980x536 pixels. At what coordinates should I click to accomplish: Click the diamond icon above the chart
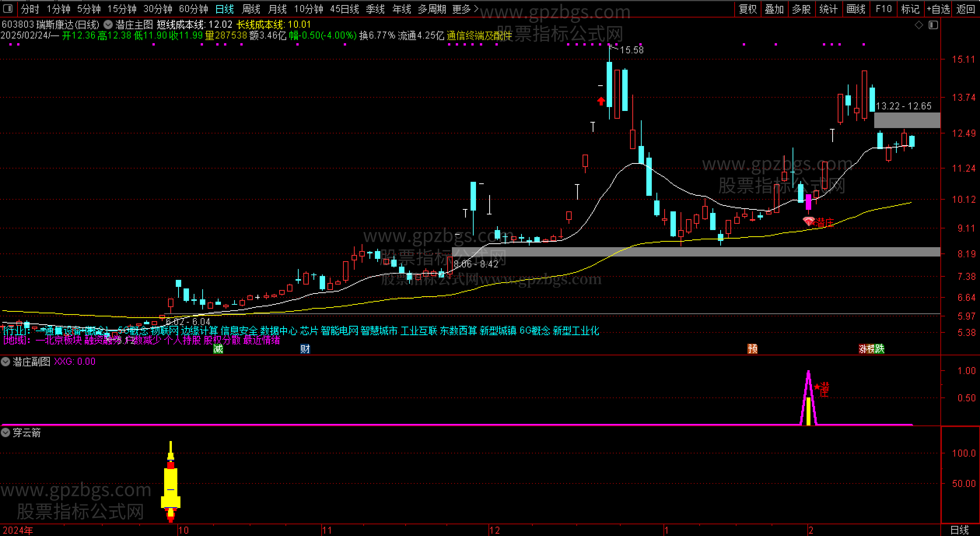tap(919, 25)
